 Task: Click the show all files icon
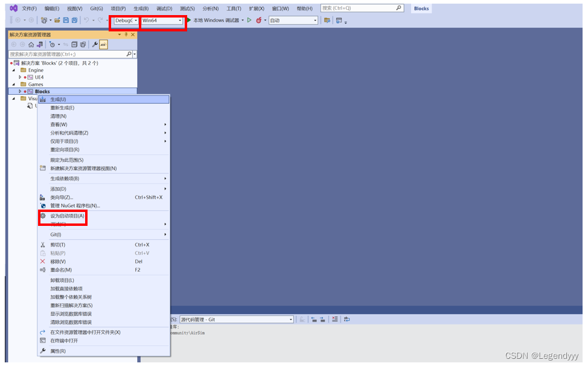(83, 45)
